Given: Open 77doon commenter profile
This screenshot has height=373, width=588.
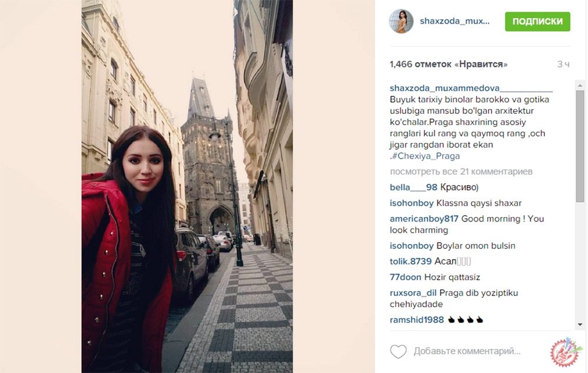Looking at the screenshot, I should 405,277.
